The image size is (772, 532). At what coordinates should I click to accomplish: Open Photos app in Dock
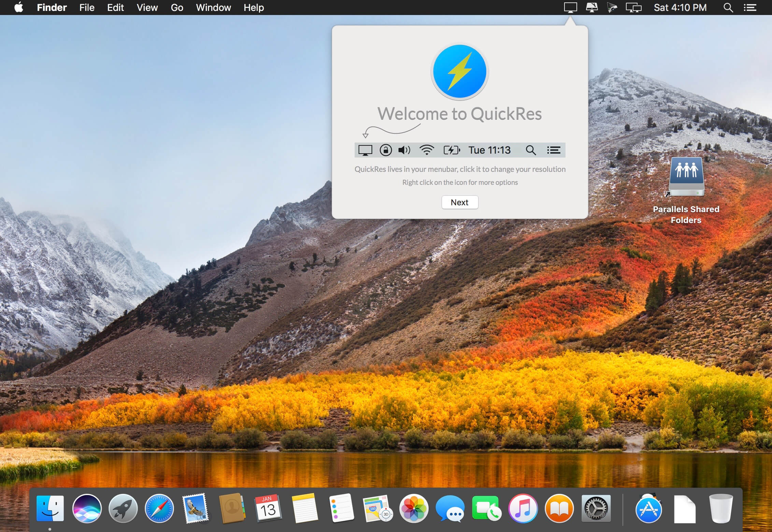[x=414, y=508]
